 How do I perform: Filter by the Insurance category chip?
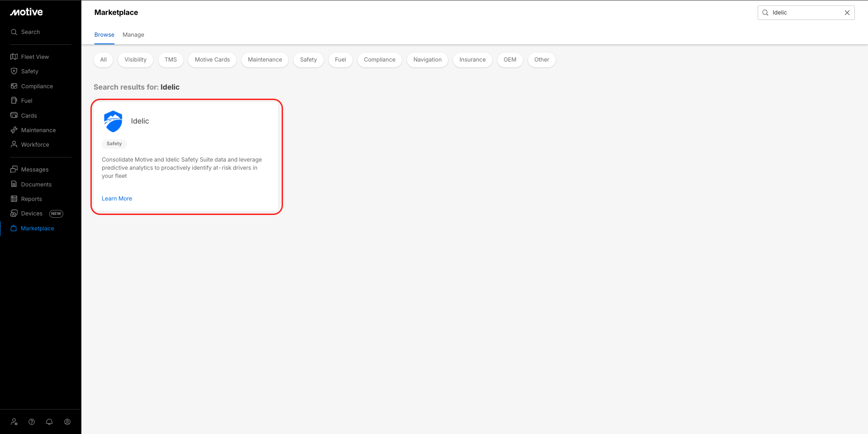click(472, 60)
